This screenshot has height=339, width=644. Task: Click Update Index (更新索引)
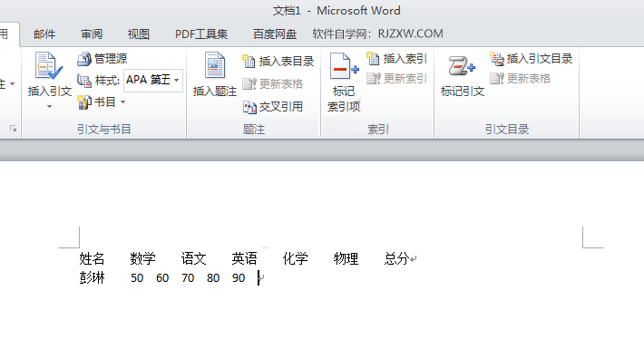(x=396, y=78)
